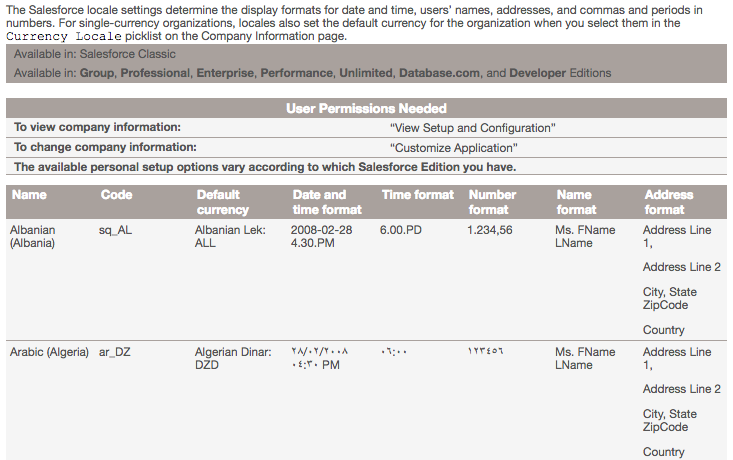Click the 'ar_DZ' locale code

(115, 352)
